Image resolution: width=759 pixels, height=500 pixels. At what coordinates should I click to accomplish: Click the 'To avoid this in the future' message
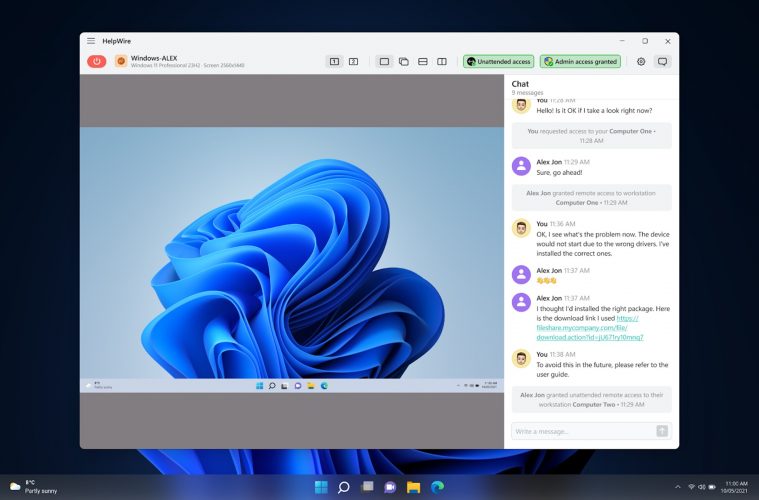(x=602, y=370)
